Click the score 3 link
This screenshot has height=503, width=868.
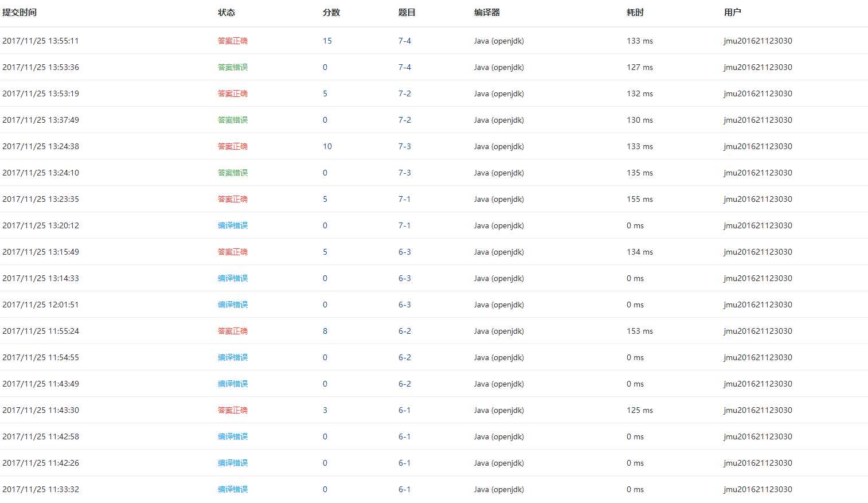coord(325,410)
